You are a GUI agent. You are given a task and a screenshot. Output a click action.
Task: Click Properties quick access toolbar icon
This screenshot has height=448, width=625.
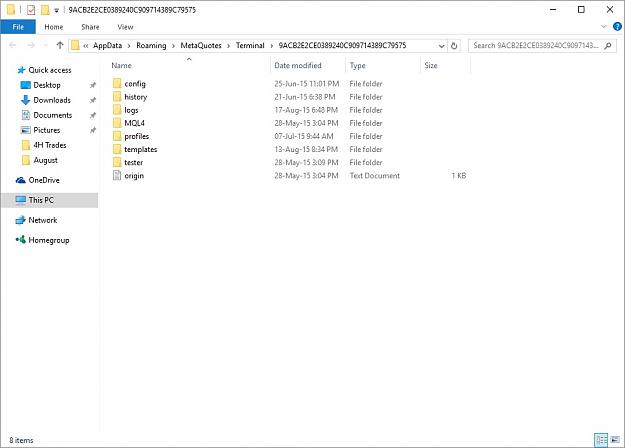31,10
